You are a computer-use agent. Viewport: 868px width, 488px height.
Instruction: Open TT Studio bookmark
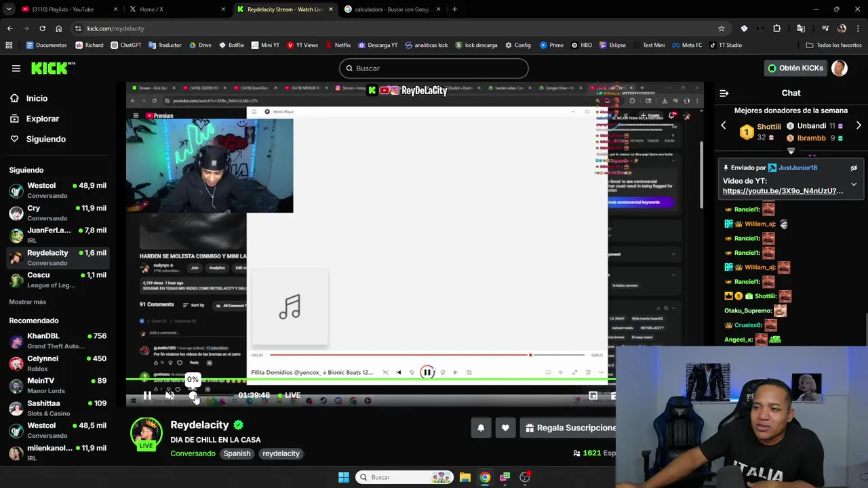[726, 45]
